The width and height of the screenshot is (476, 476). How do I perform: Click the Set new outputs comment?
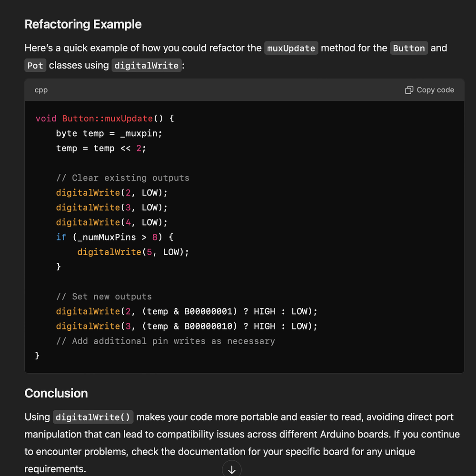[104, 297]
